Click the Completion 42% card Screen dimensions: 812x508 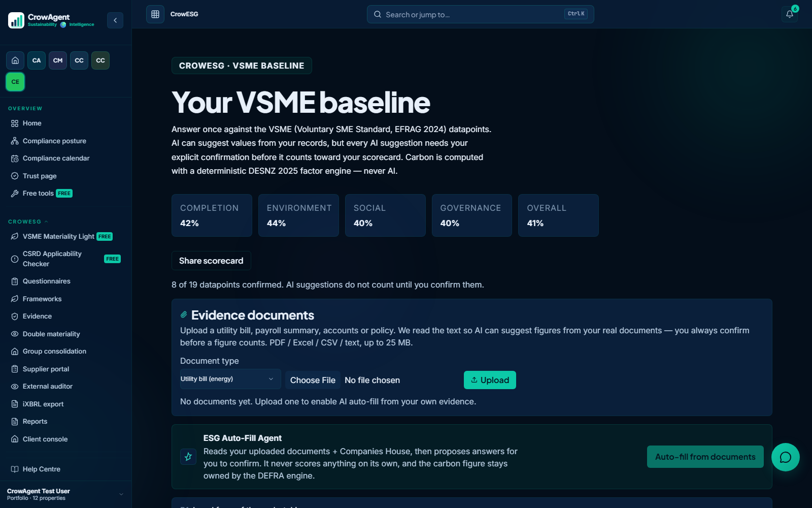tap(212, 215)
